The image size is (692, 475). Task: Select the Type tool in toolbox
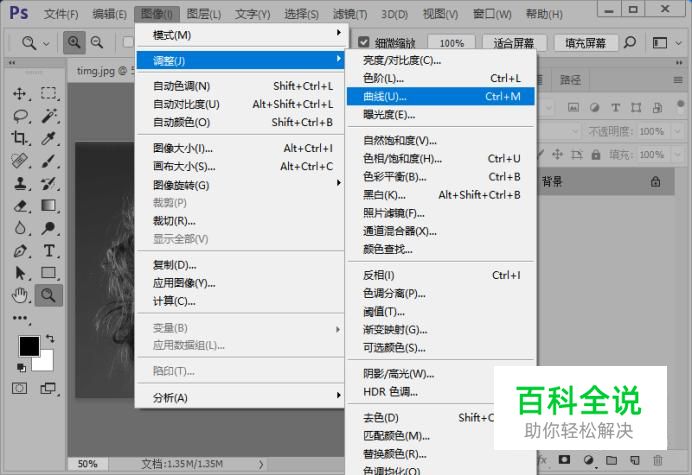tap(49, 251)
